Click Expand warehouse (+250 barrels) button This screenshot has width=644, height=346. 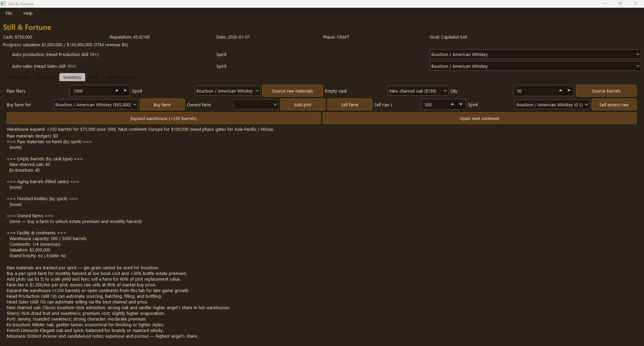click(164, 118)
